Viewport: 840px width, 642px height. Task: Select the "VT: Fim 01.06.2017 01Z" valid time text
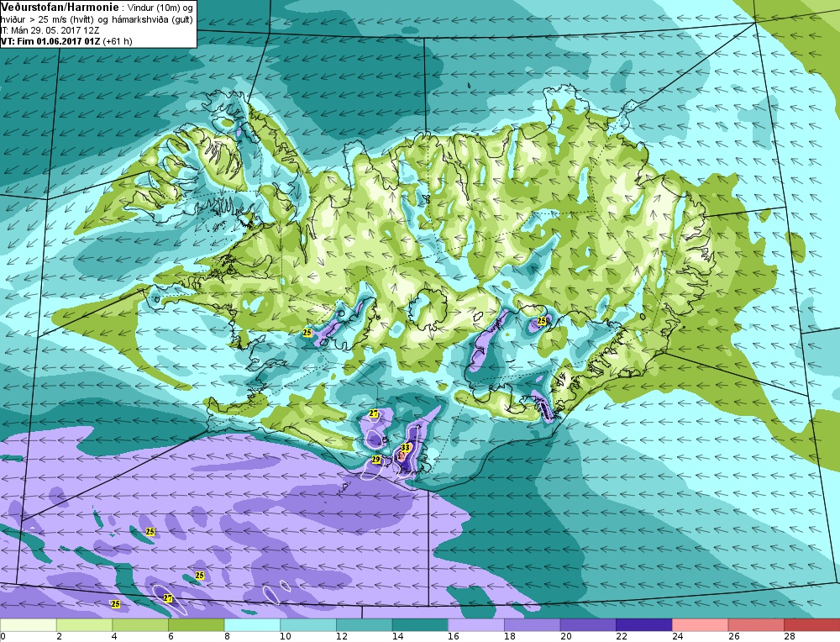tap(50, 40)
